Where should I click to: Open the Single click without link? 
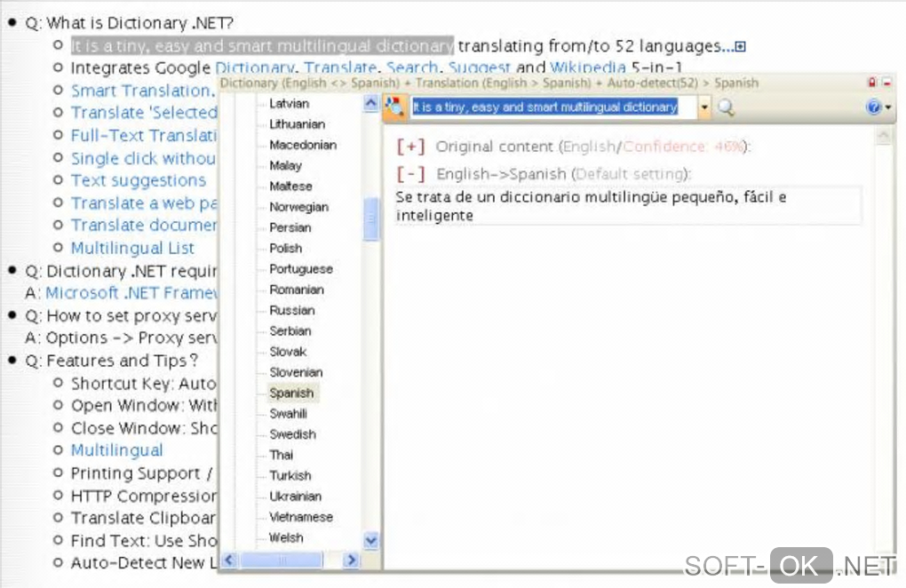click(x=143, y=158)
